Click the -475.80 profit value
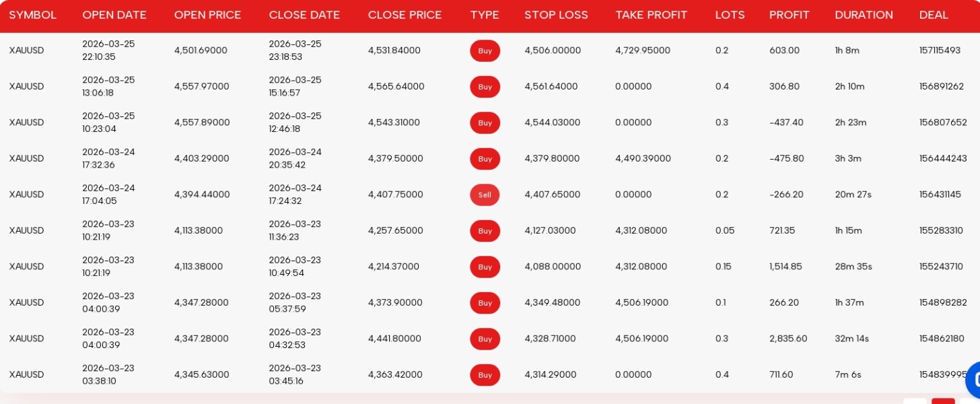Image resolution: width=980 pixels, height=404 pixels. point(786,159)
